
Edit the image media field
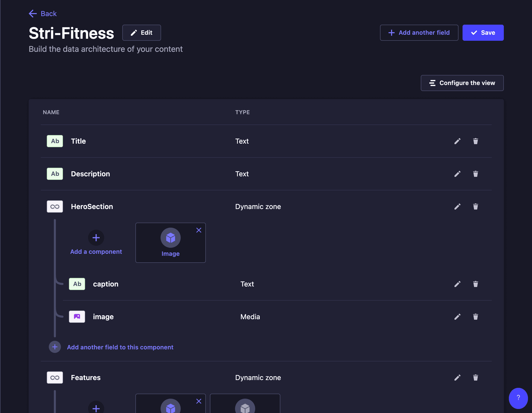pyautogui.click(x=457, y=317)
